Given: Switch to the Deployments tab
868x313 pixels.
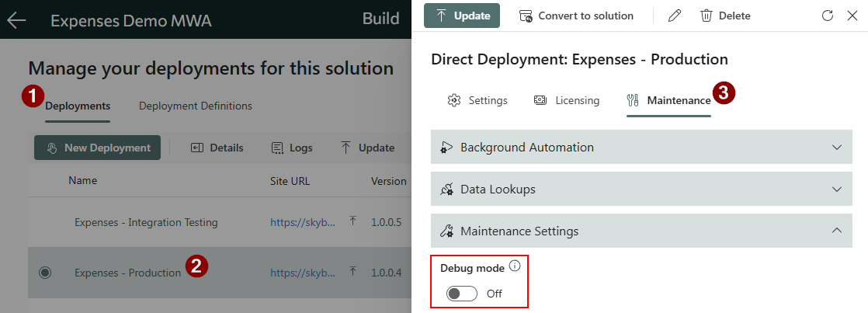Looking at the screenshot, I should pyautogui.click(x=78, y=106).
